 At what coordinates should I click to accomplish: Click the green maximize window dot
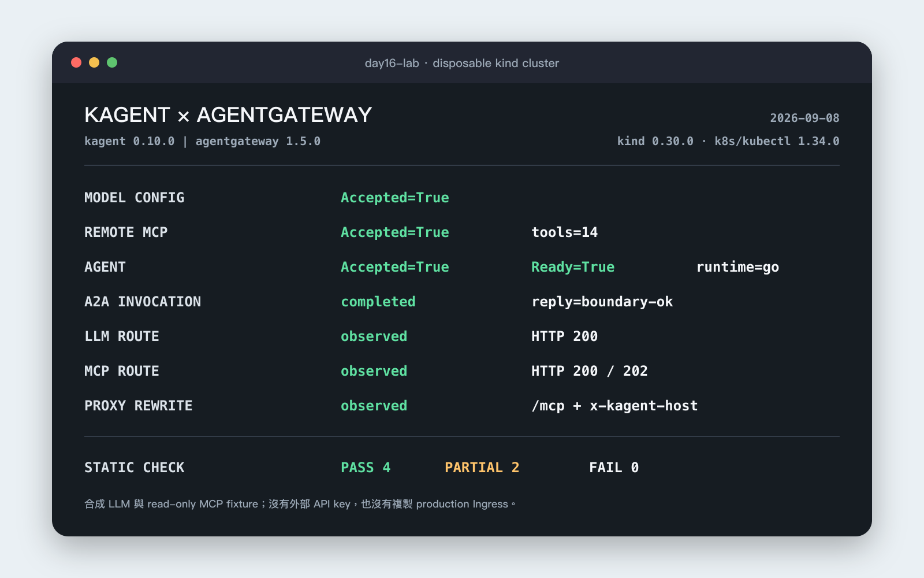tap(112, 62)
